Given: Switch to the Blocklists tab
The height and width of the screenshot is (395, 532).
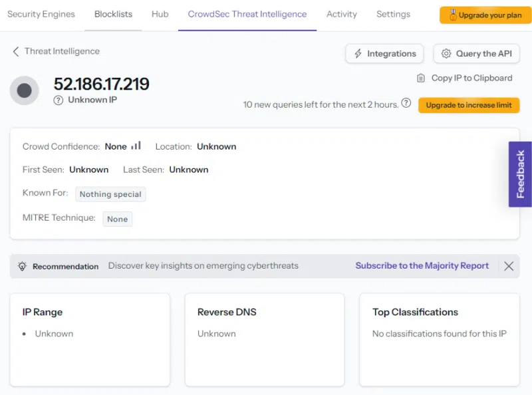Looking at the screenshot, I should 113,14.
